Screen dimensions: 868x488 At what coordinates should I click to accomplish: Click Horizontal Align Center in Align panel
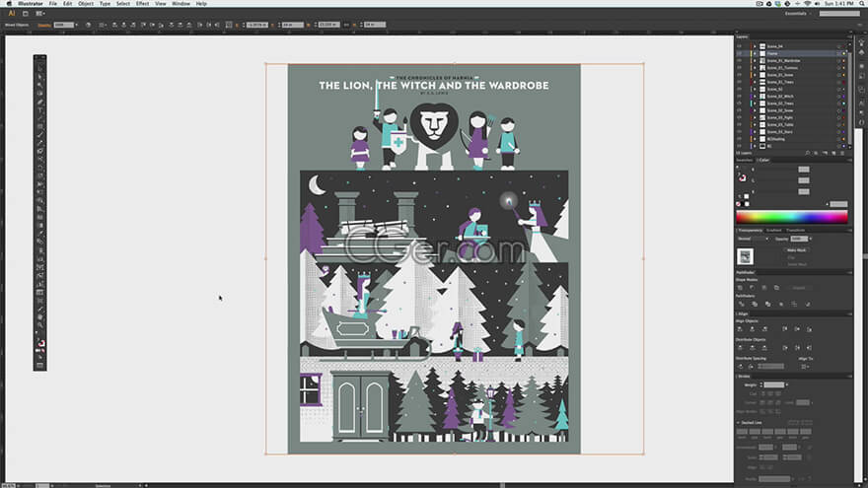[753, 328]
